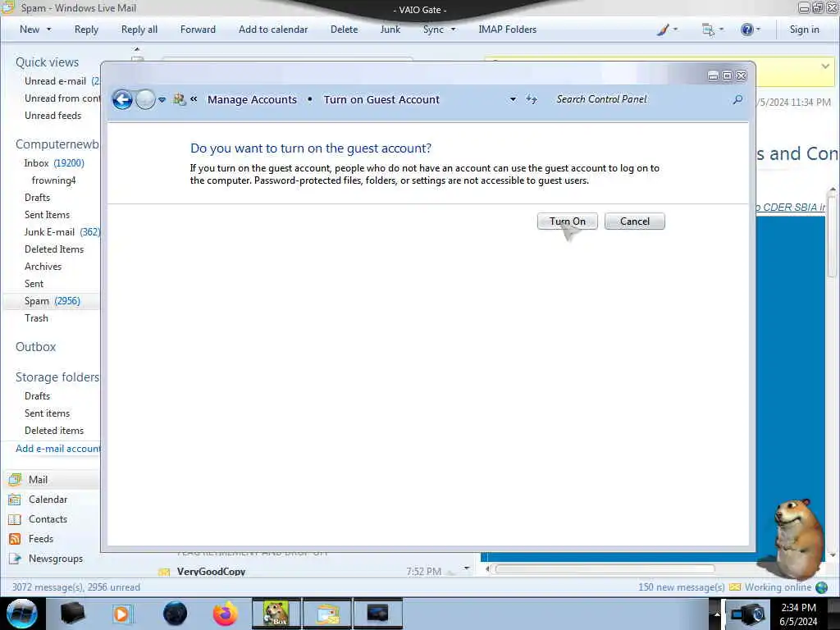Click the Turn On button
The width and height of the screenshot is (840, 630).
point(568,221)
